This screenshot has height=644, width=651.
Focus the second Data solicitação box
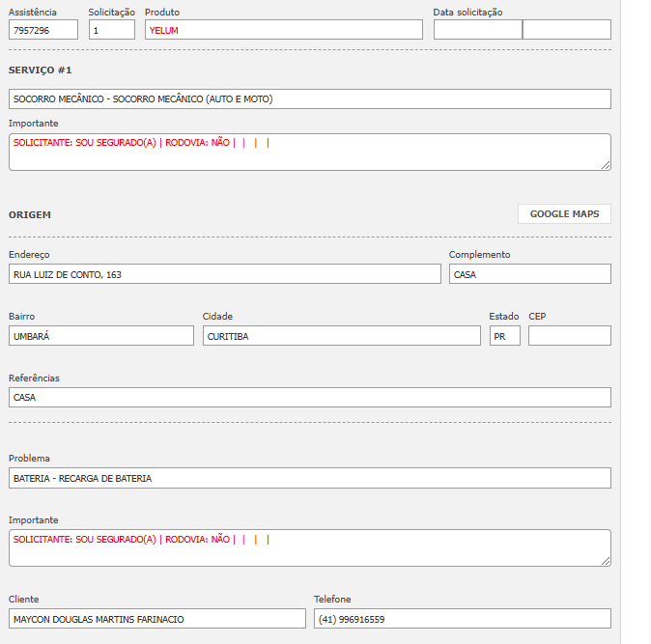pyautogui.click(x=566, y=30)
